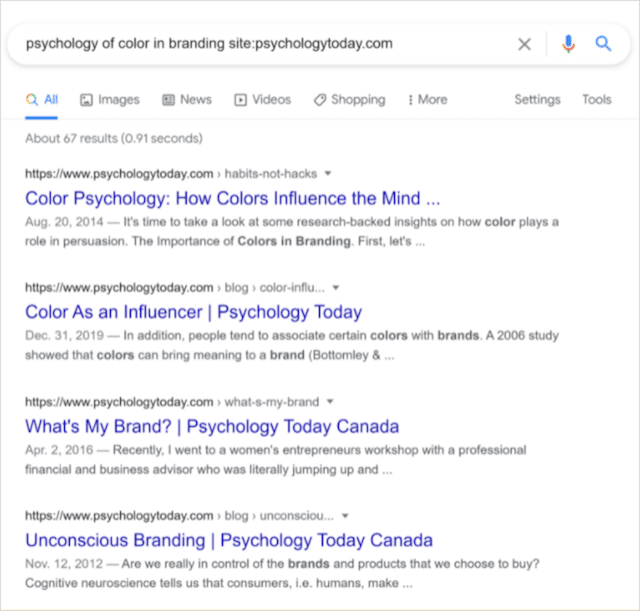Image resolution: width=640 pixels, height=611 pixels.
Task: Click the 'Apr. 2, 2016' snippet text
Action: coord(59,450)
